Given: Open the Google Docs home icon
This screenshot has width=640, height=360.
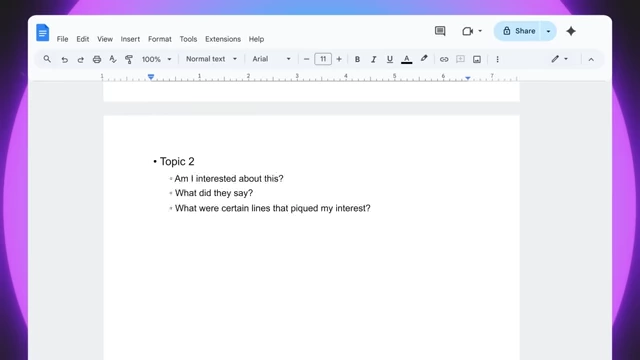Looking at the screenshot, I should pyautogui.click(x=42, y=33).
